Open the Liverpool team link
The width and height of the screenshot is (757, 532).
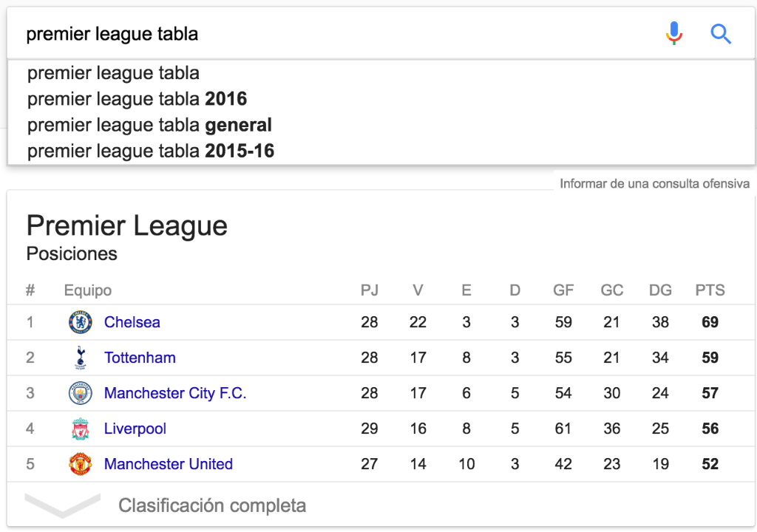tap(135, 429)
